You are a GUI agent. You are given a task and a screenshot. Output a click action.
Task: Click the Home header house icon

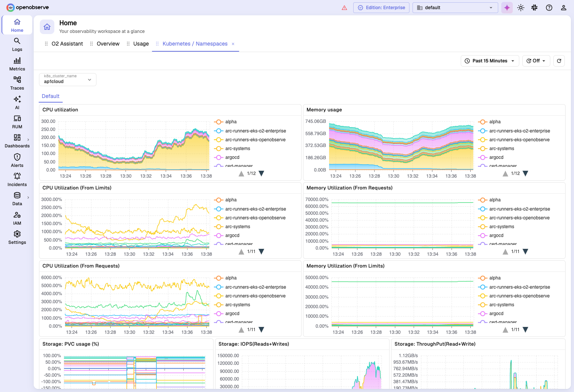[x=47, y=27]
